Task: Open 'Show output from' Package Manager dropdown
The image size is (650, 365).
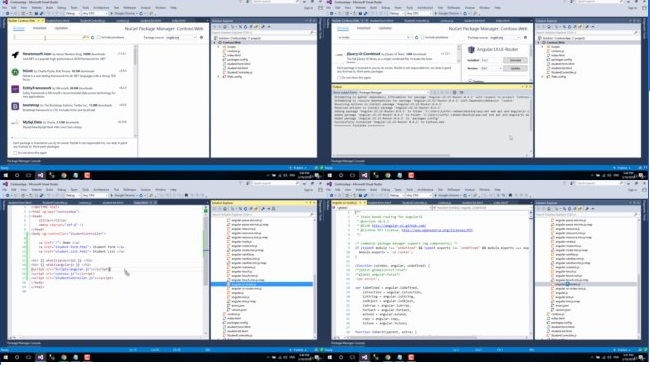Action: point(393,92)
